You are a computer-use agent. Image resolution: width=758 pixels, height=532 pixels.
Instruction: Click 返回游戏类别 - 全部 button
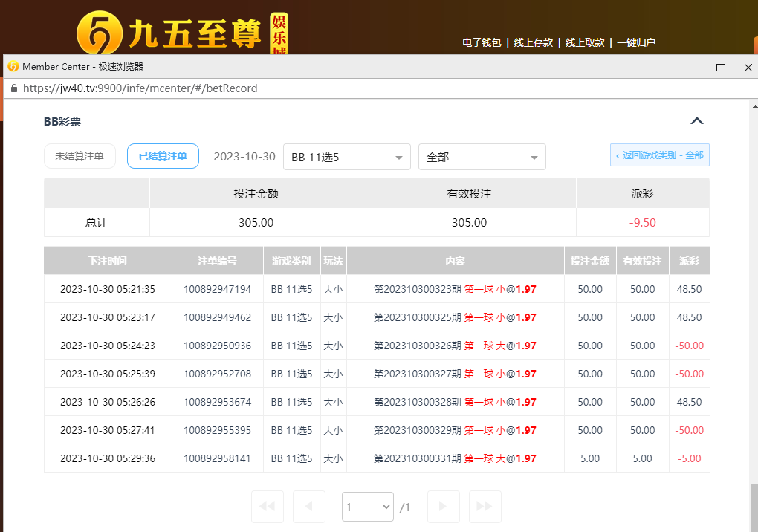[x=660, y=155]
